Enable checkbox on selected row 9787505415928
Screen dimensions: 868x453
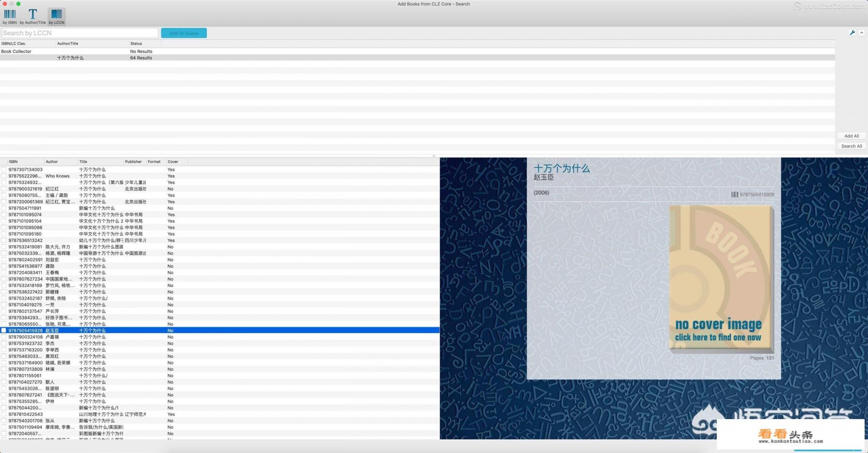click(4, 330)
